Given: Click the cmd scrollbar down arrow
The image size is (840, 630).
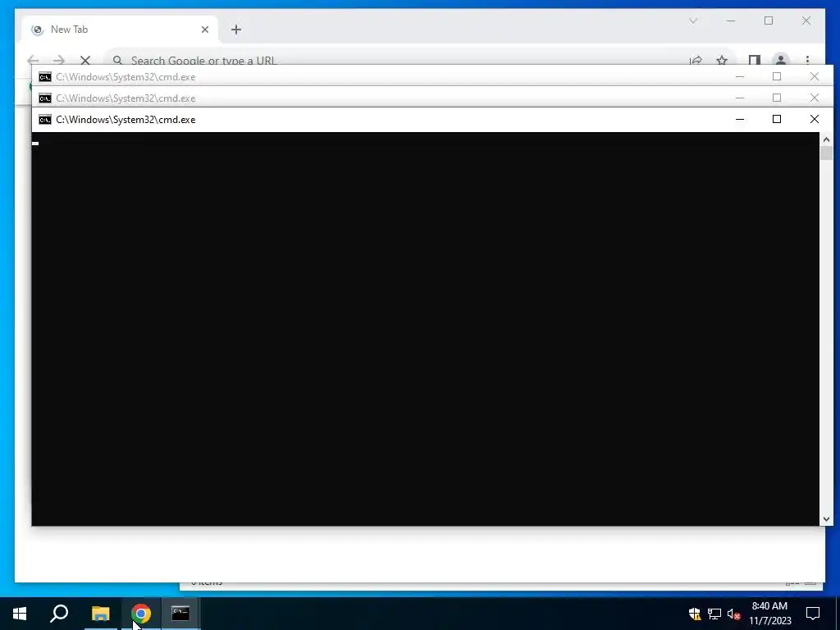Looking at the screenshot, I should pos(826,518).
